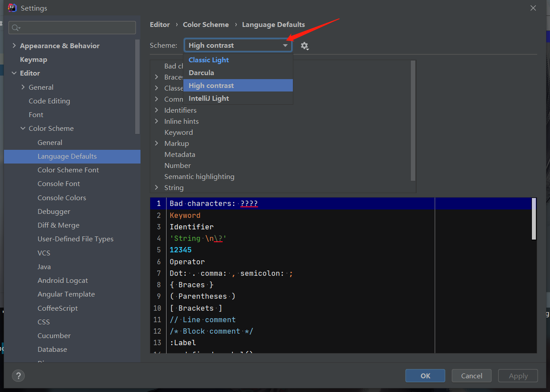Open Code Editing settings
This screenshot has height=392, width=550.
click(49, 101)
